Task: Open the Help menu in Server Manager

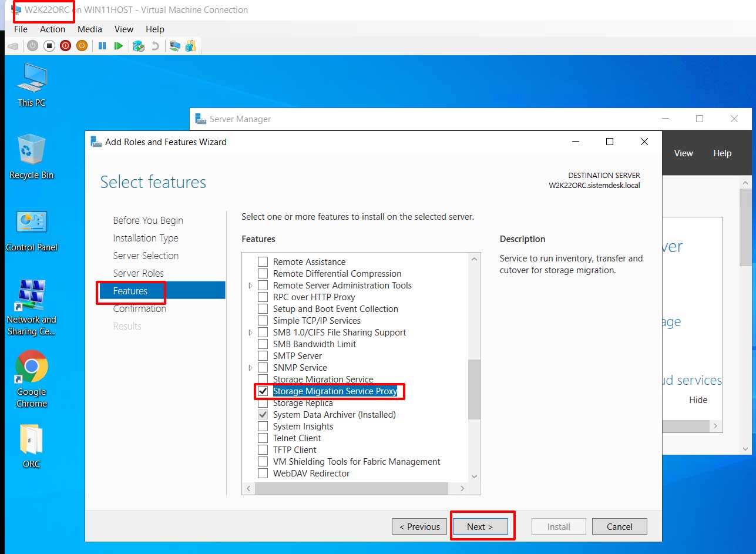Action: pyautogui.click(x=723, y=153)
